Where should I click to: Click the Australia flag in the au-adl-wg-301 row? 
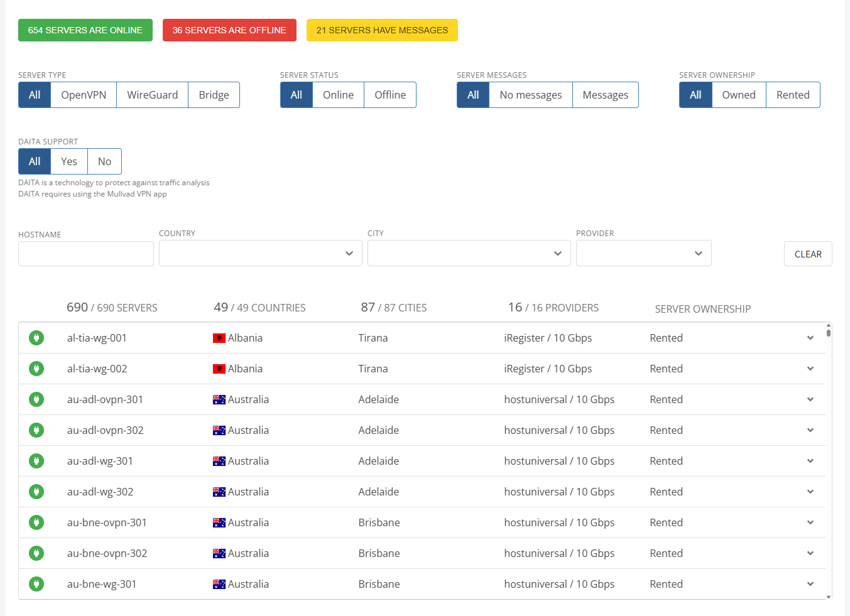pos(219,461)
